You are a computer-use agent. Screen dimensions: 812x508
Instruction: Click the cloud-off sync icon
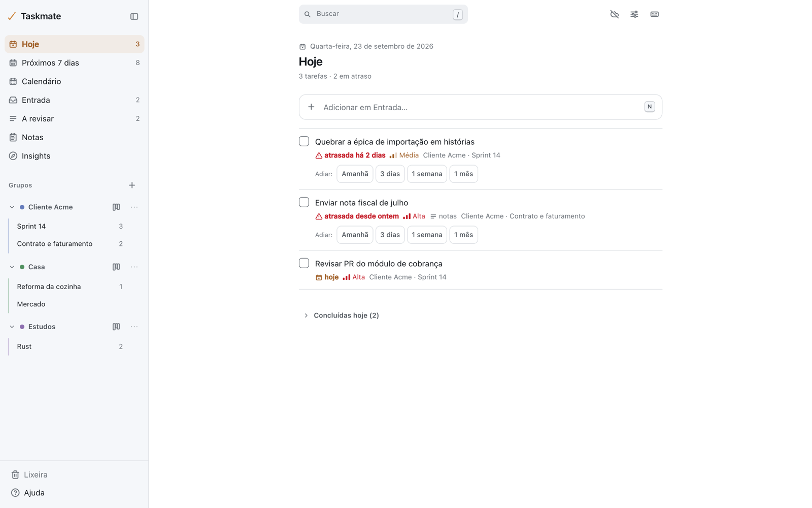pos(614,14)
